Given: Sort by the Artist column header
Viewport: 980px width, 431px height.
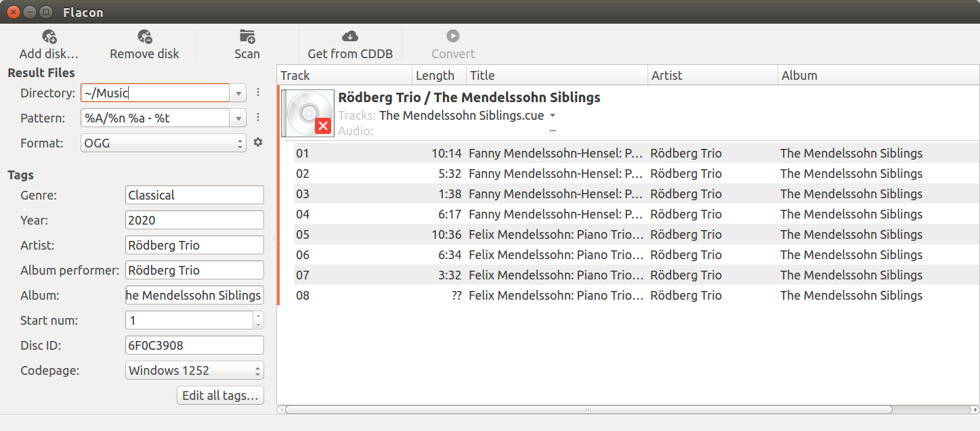Looking at the screenshot, I should [711, 75].
